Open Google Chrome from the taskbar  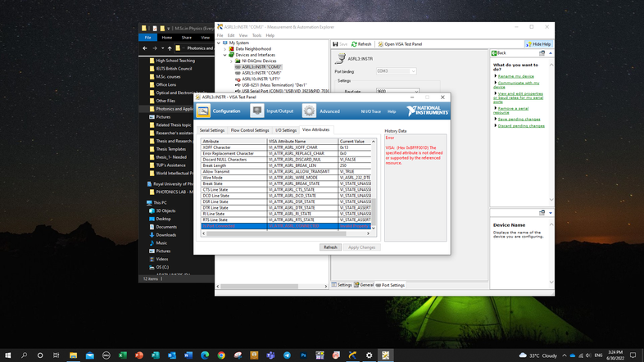coord(221,355)
